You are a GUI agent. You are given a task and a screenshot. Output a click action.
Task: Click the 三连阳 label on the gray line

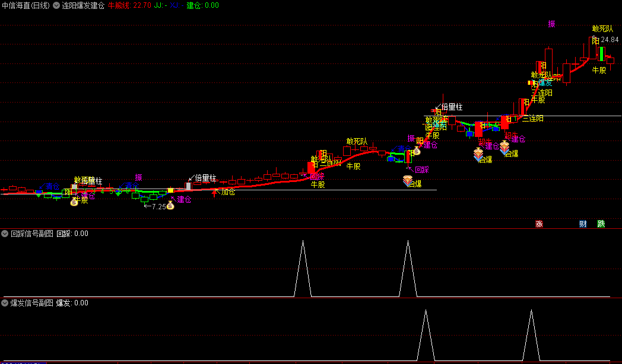[x=533, y=118]
